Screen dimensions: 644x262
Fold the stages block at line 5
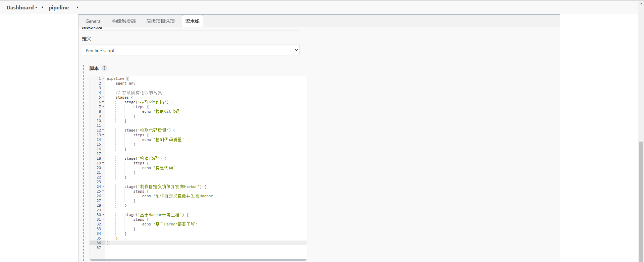(x=103, y=97)
